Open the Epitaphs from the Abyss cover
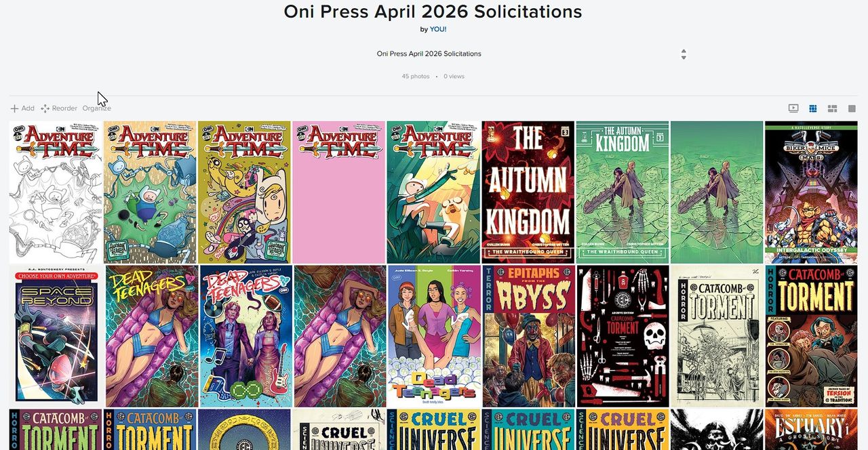868x450 pixels. pos(529,336)
